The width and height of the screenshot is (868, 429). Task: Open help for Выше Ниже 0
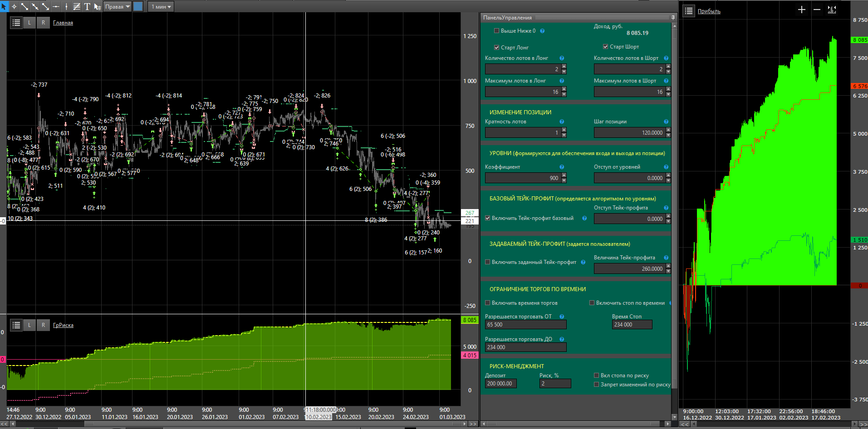[x=542, y=31]
